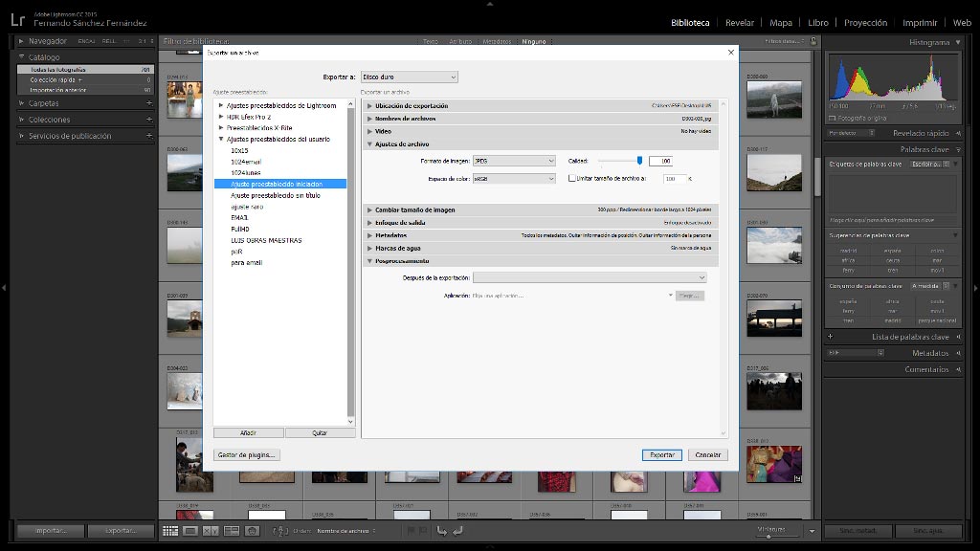Expand Nombres de archivos section

click(x=370, y=119)
